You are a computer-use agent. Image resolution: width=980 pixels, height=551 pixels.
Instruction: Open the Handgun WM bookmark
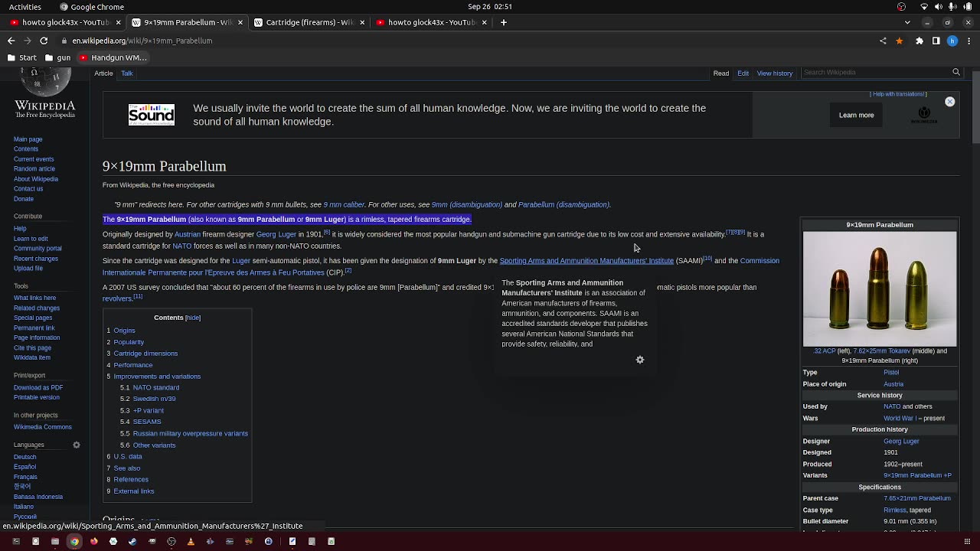coord(113,57)
